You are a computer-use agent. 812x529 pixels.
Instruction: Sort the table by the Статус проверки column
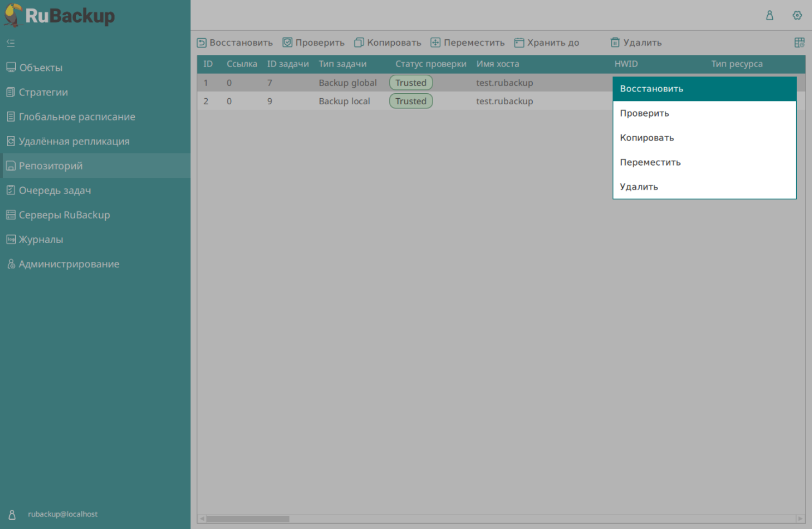[431, 64]
